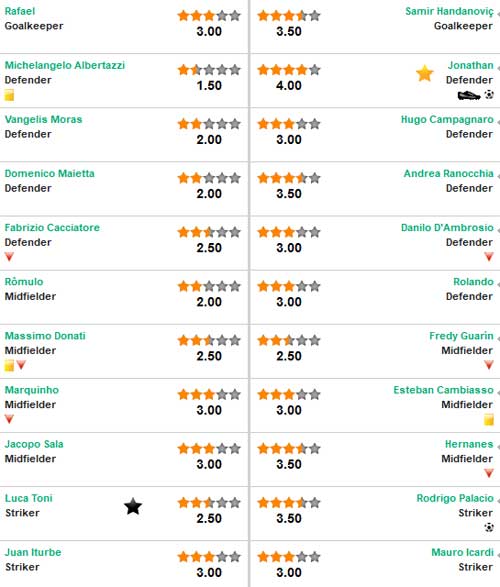This screenshot has width=500, height=587.
Task: Click the red arrow under Marquinho
Action: [9, 419]
